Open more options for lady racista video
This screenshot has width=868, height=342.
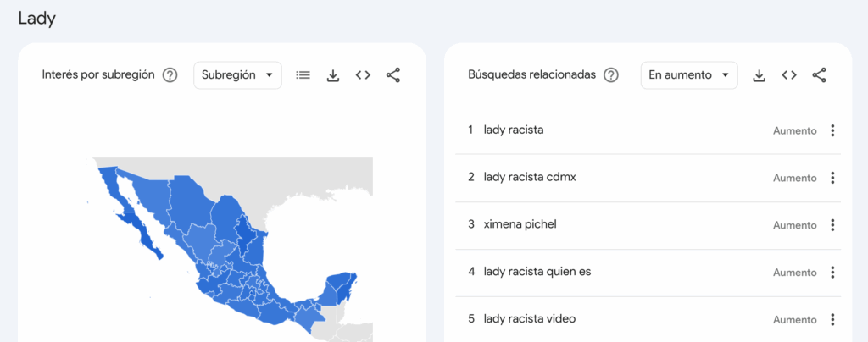832,320
